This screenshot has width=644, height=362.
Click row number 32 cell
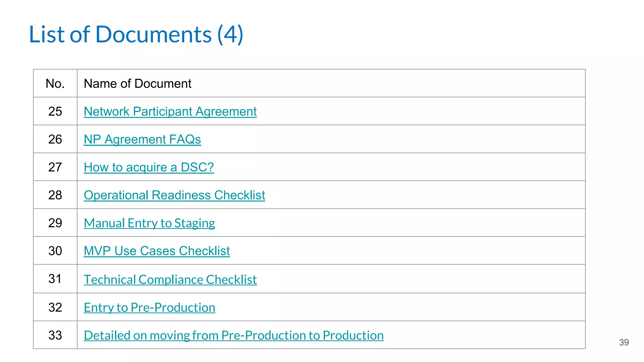click(55, 307)
